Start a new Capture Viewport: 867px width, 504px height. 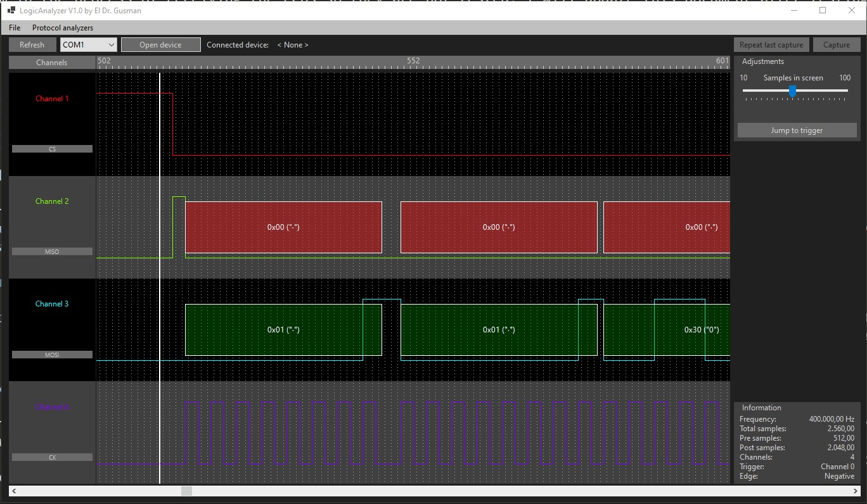click(x=837, y=44)
